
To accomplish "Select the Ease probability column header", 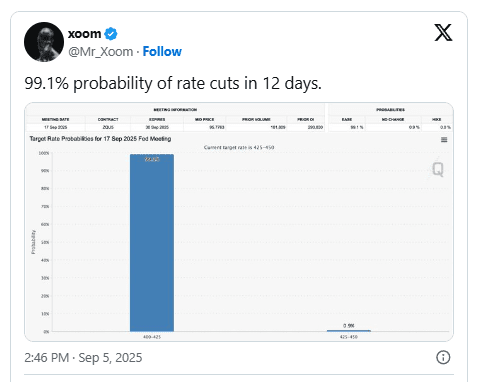I will coord(347,119).
